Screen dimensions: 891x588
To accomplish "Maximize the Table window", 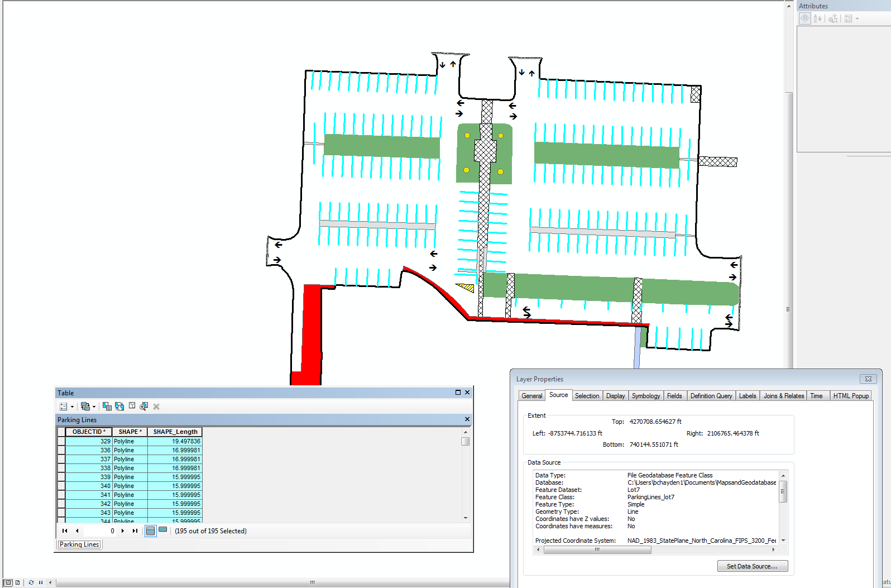I will point(458,393).
